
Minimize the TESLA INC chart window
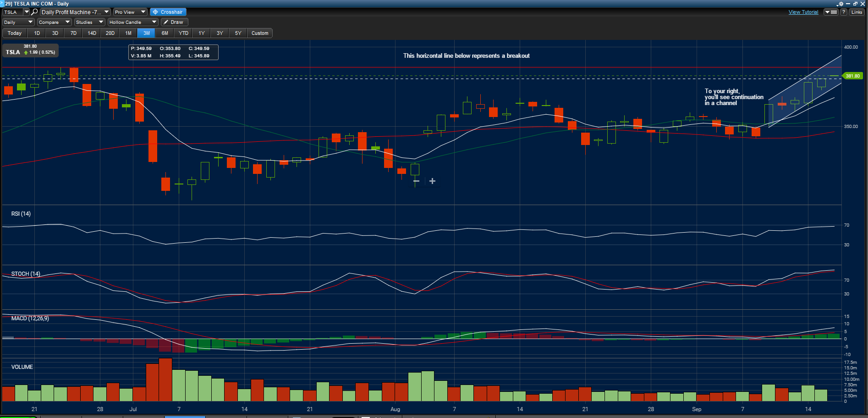click(848, 4)
